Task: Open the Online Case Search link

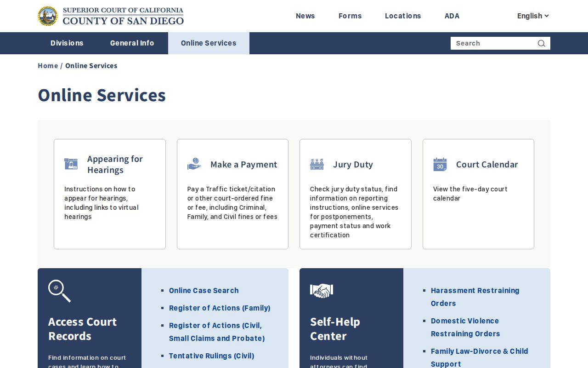Action: (x=204, y=291)
